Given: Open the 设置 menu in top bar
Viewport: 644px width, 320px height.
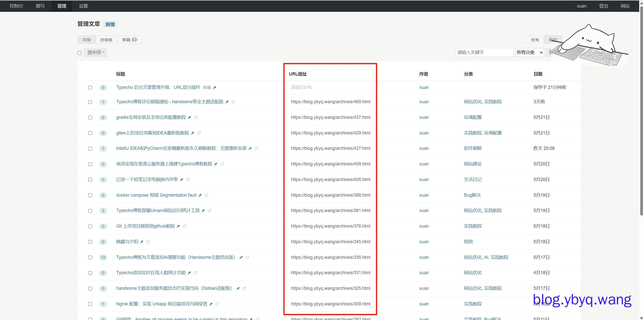Looking at the screenshot, I should point(83,6).
